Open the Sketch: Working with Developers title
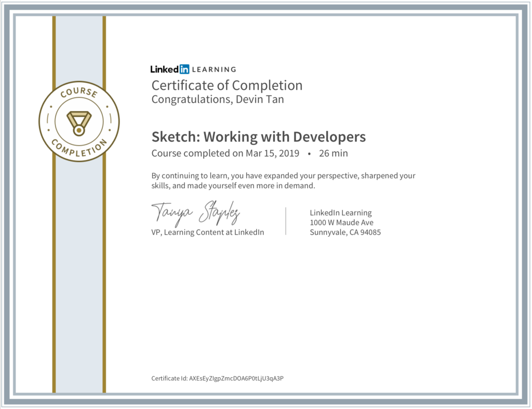This screenshot has width=532, height=409. (x=258, y=137)
